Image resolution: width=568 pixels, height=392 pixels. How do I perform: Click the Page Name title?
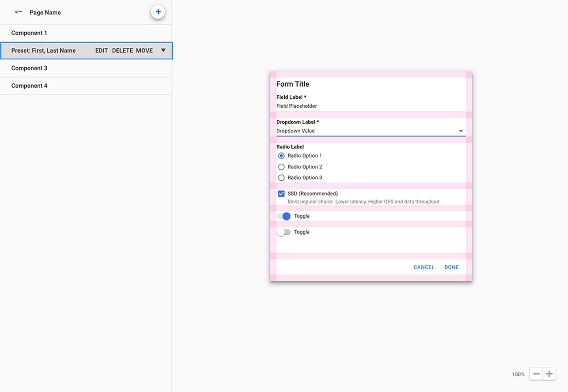(45, 12)
